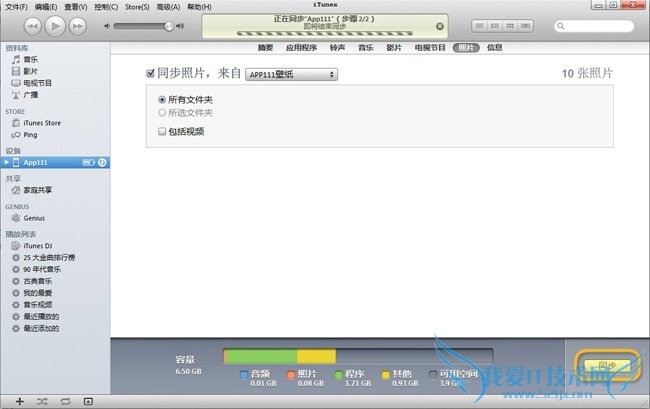Open the Store(S) menu
This screenshot has height=409, width=650.
[x=137, y=7]
